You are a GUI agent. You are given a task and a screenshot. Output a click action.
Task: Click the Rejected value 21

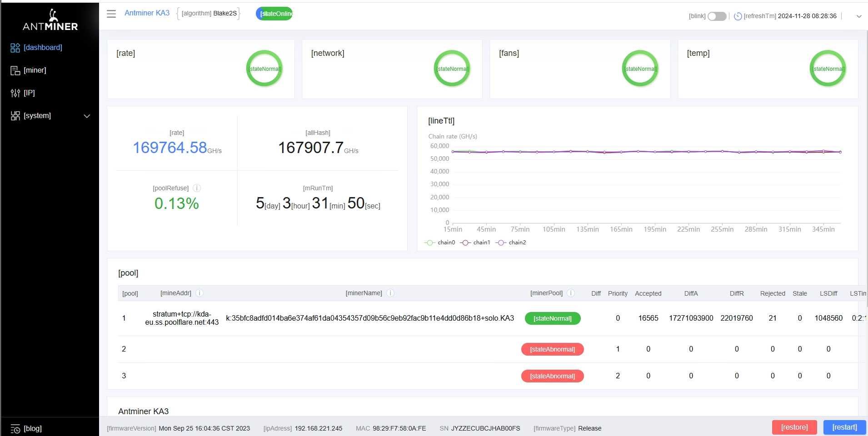pyautogui.click(x=773, y=318)
